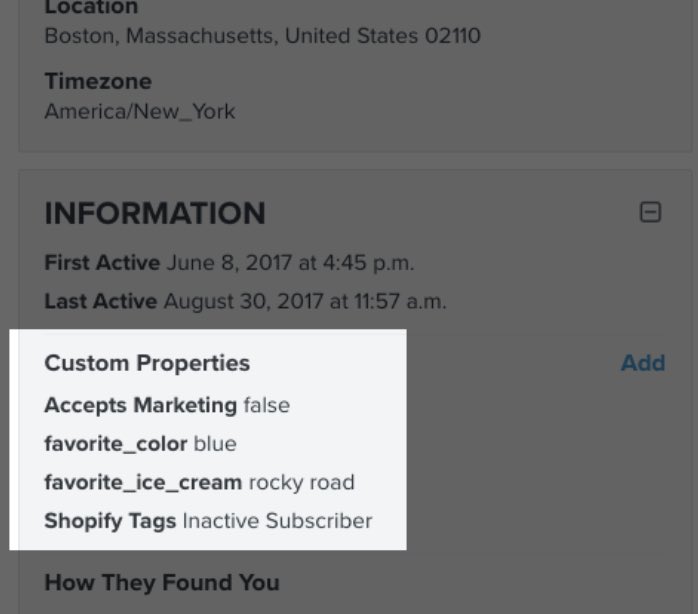Click the First Active label
Image resolution: width=698 pixels, height=614 pixels.
click(102, 263)
